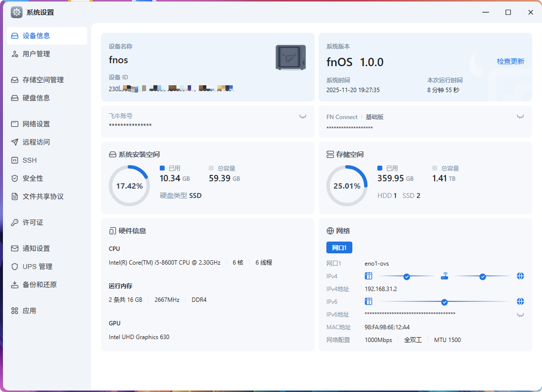542x392 pixels.
Task: Click the 检查更新 link
Action: coord(510,61)
